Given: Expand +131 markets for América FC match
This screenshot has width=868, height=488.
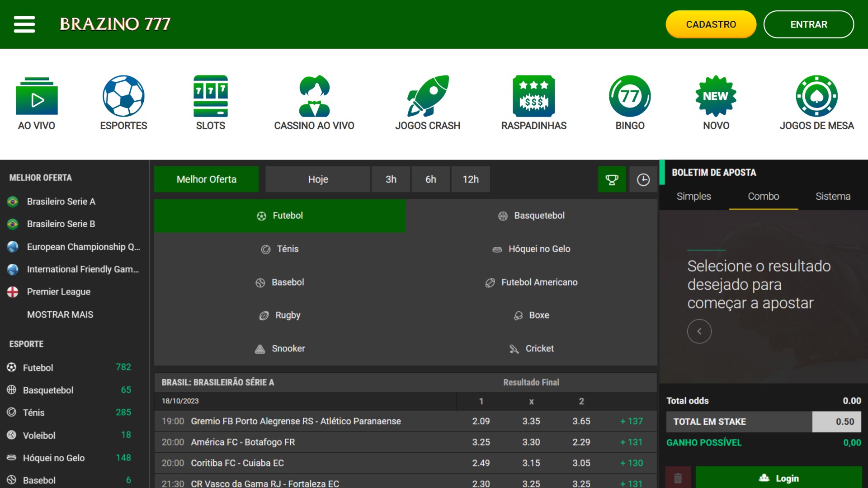Looking at the screenshot, I should 632,442.
